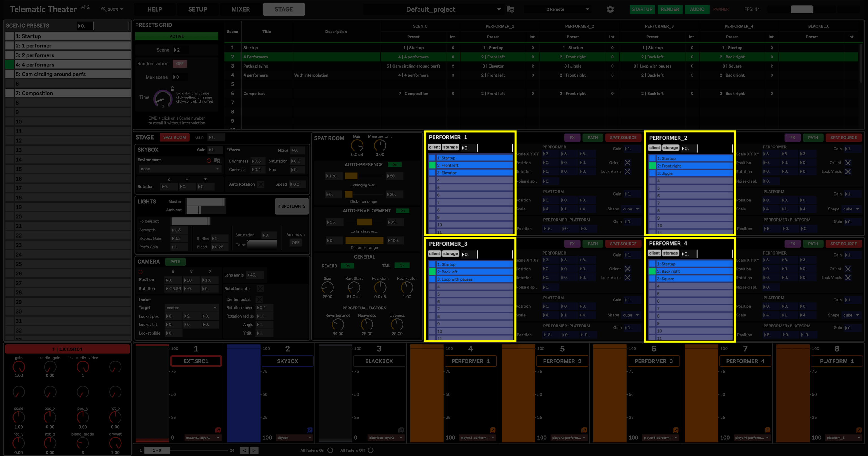Switch to the MIXER tab

click(x=240, y=9)
